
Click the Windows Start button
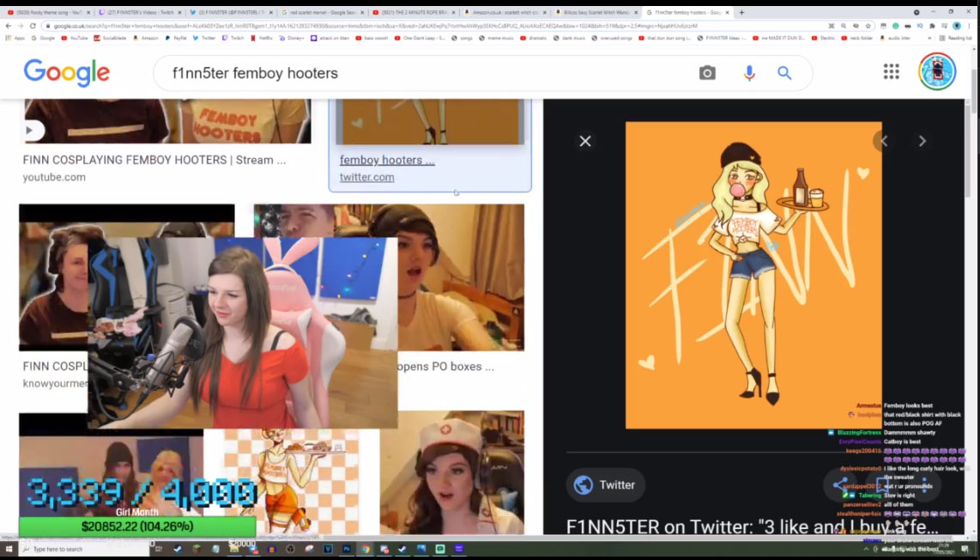click(9, 550)
